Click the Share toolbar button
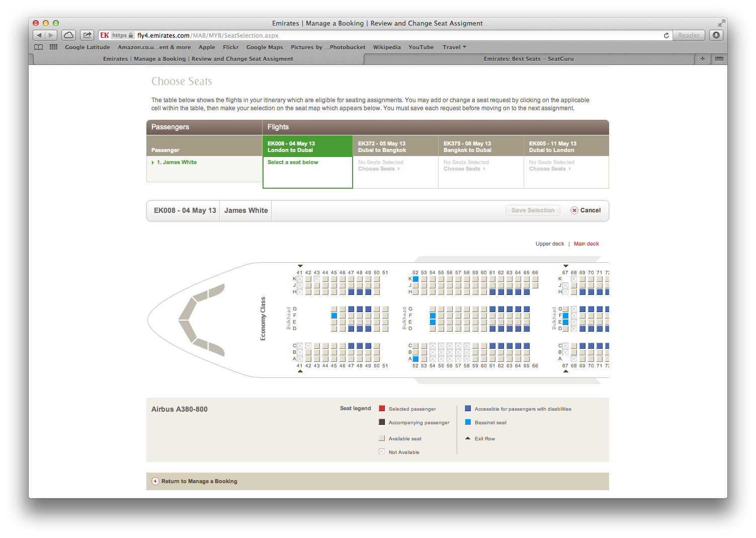Viewport: 756px width, 538px height. pos(87,35)
